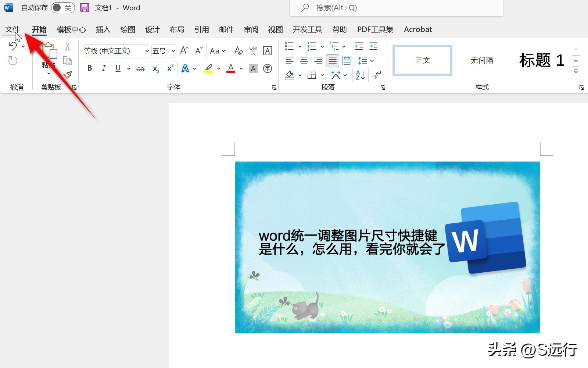Open Paste options dropdown arrow
This screenshot has height=368, width=588.
point(49,74)
